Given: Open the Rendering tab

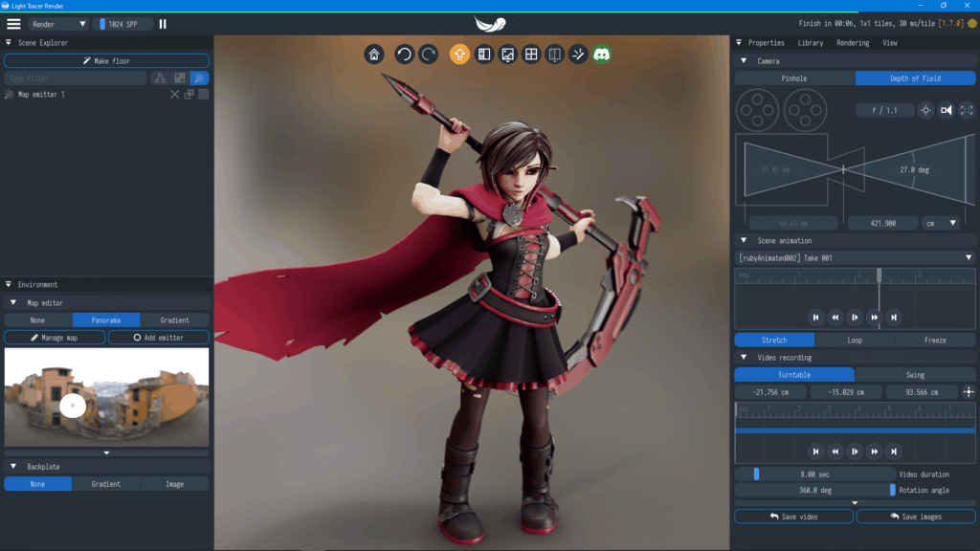Looking at the screenshot, I should [853, 43].
